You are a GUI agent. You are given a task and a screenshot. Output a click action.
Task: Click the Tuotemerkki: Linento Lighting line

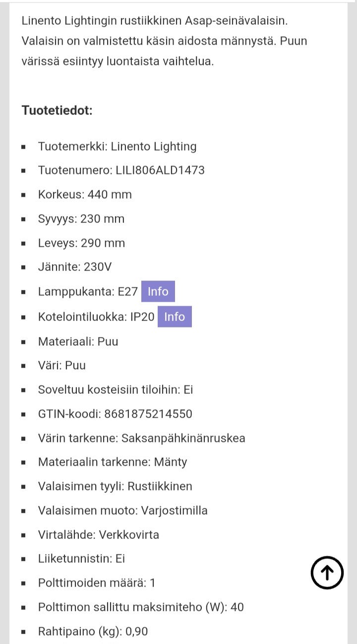(117, 147)
